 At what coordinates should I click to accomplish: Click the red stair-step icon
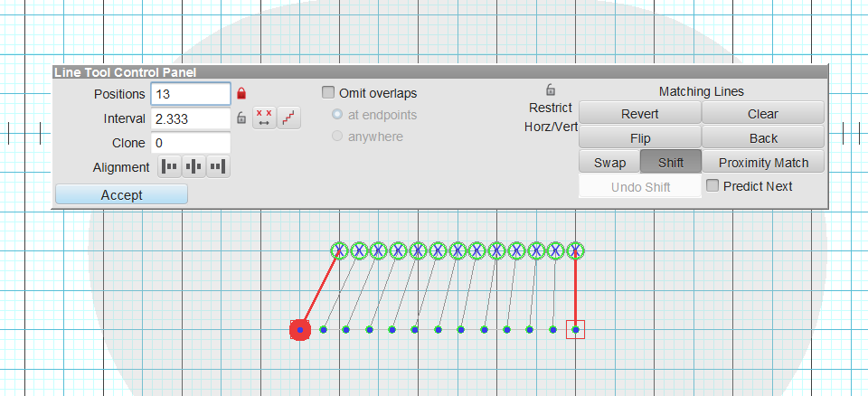[x=289, y=118]
